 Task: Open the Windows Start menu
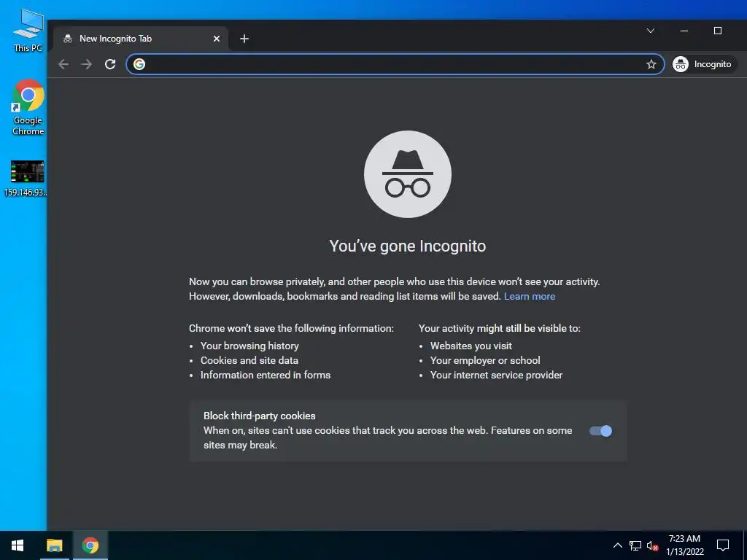[18, 545]
